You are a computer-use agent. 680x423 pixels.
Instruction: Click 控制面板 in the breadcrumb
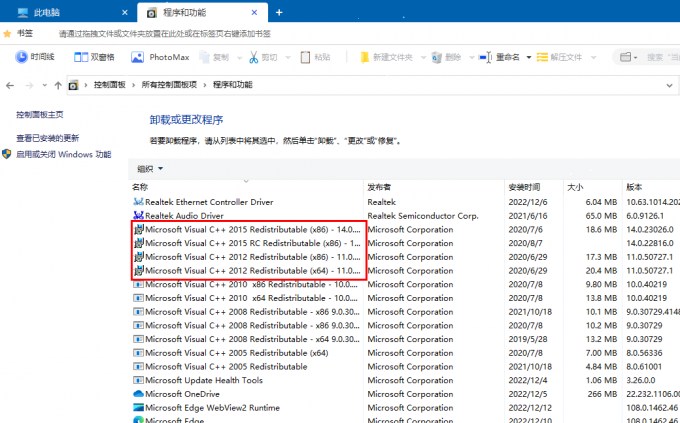pyautogui.click(x=110, y=85)
